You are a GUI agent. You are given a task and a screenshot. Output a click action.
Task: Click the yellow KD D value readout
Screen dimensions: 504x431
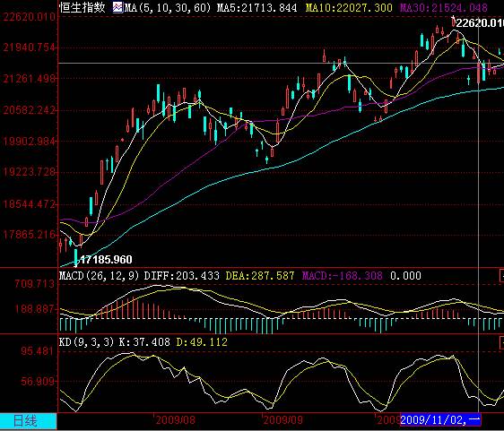point(202,342)
